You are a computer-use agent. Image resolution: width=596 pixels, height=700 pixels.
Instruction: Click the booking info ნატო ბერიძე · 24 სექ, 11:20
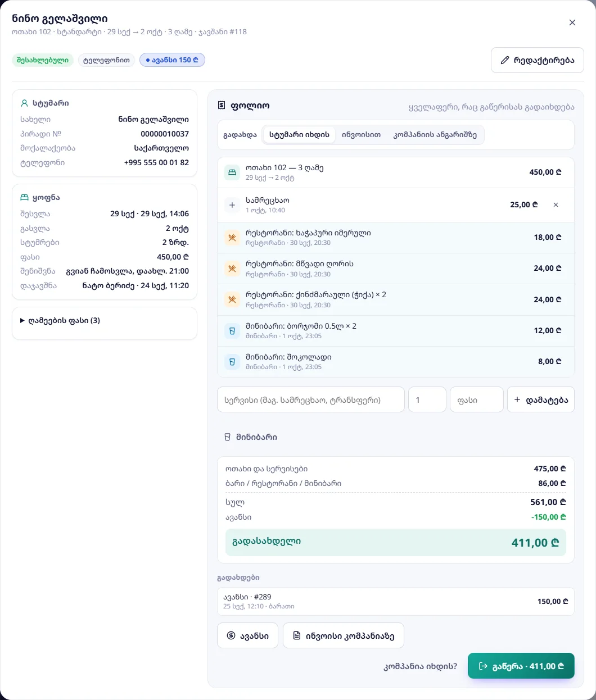(136, 285)
